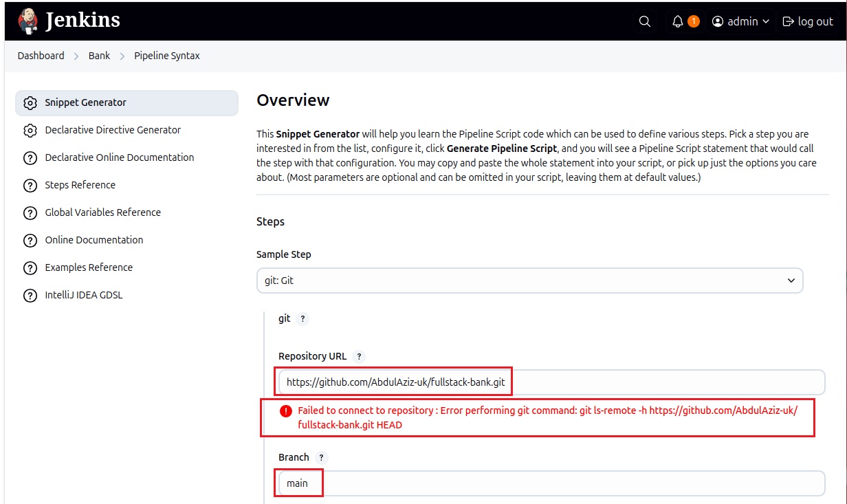This screenshot has width=847, height=504.
Task: Click into the Branch input field
Action: point(550,483)
